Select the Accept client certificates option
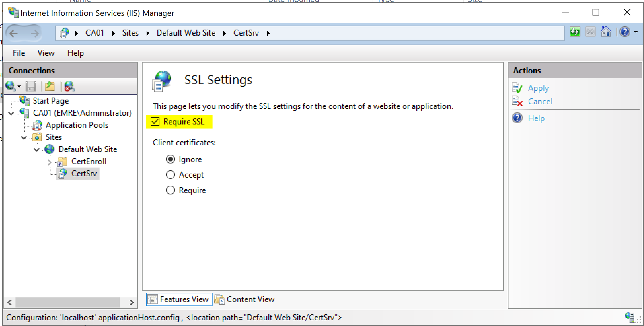This screenshot has width=644, height=326. pos(171,175)
